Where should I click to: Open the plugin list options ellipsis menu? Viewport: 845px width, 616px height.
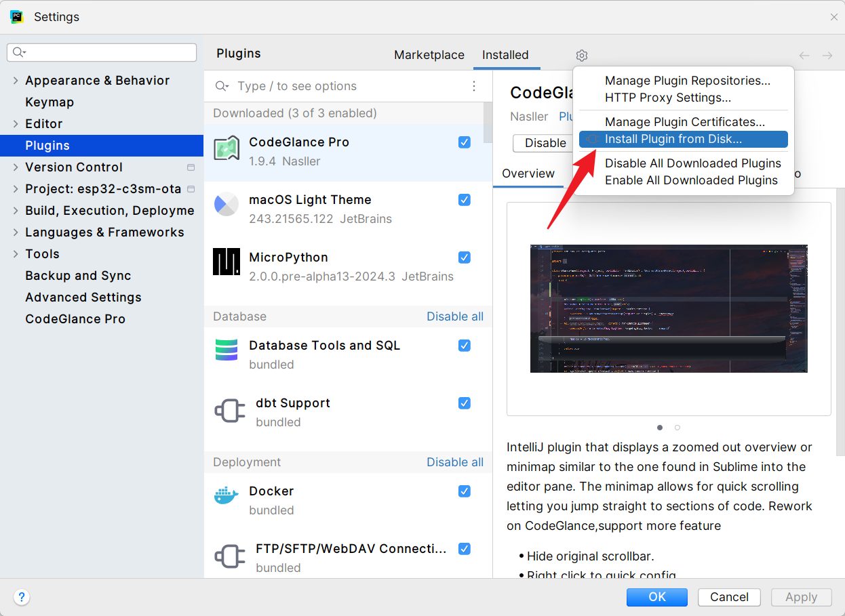[x=473, y=85]
